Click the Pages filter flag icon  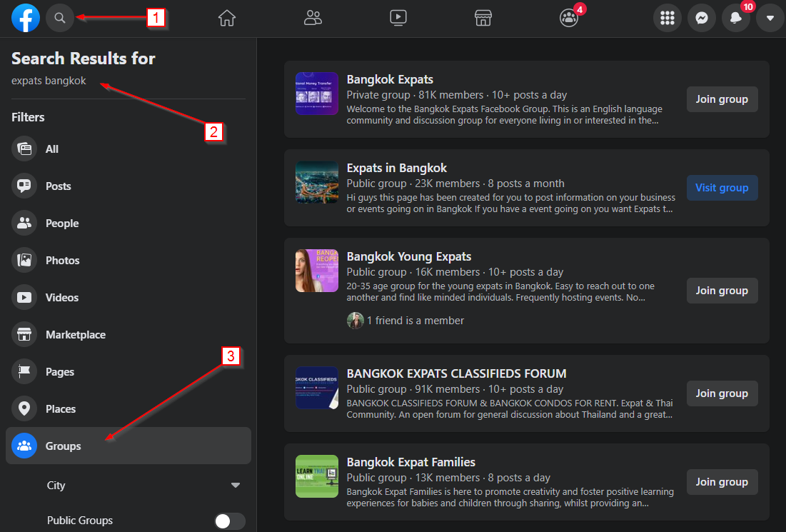tap(24, 371)
